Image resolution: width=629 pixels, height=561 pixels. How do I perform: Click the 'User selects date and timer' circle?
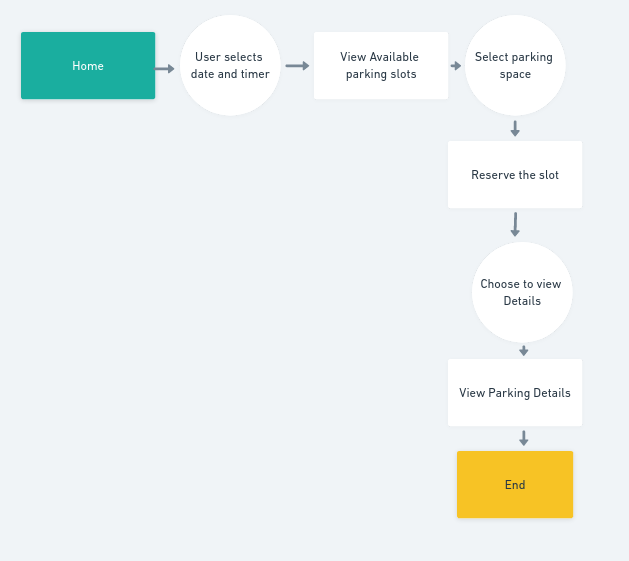tap(230, 65)
